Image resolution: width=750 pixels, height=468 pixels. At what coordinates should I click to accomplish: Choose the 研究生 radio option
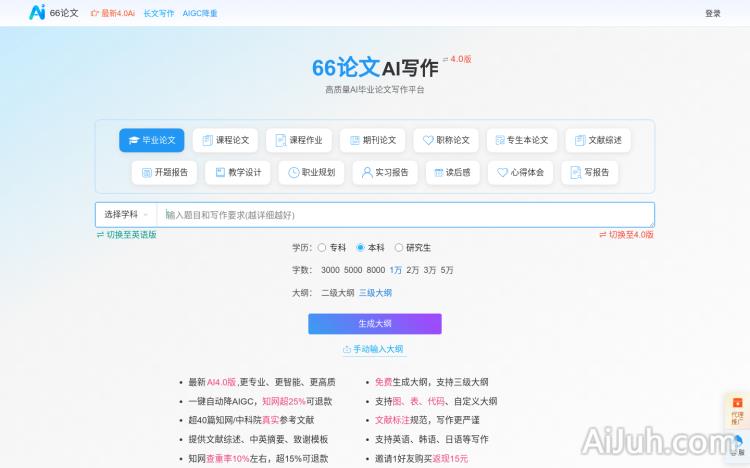(x=399, y=247)
